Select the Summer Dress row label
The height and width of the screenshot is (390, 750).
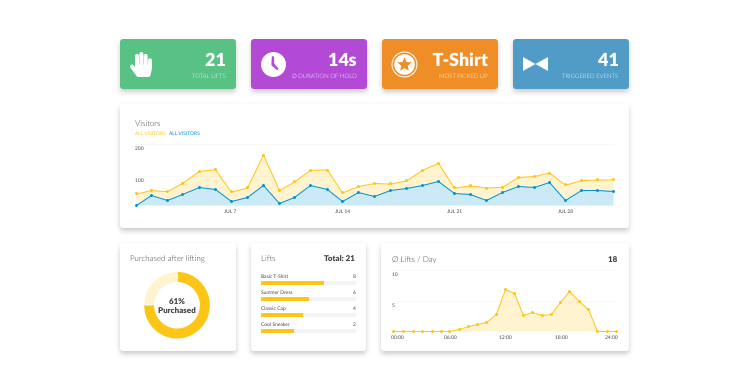[x=276, y=292]
